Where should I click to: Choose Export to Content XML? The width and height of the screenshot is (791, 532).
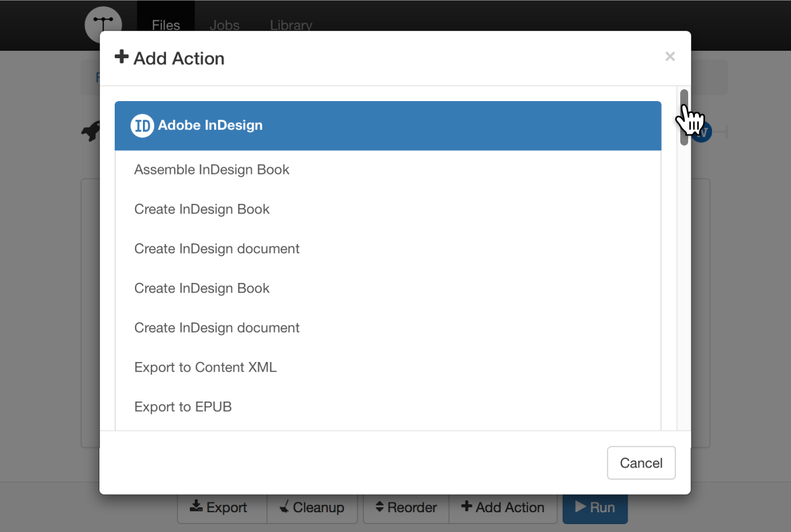pyautogui.click(x=205, y=368)
